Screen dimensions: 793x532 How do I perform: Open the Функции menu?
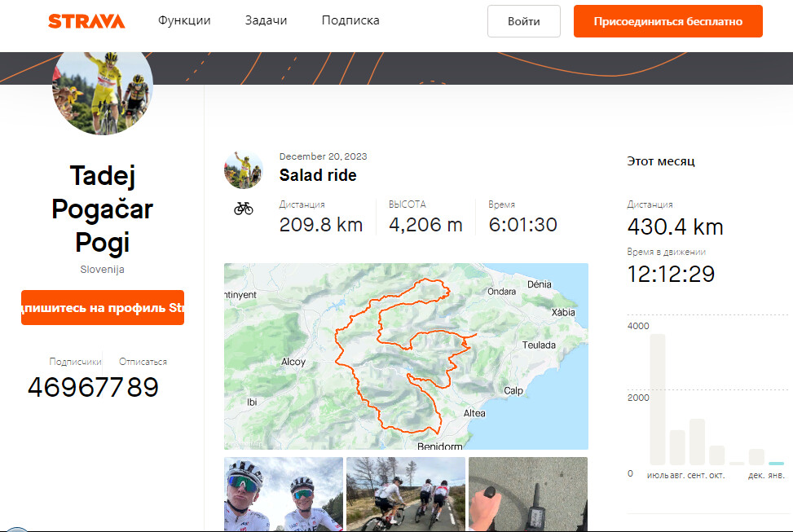(184, 20)
